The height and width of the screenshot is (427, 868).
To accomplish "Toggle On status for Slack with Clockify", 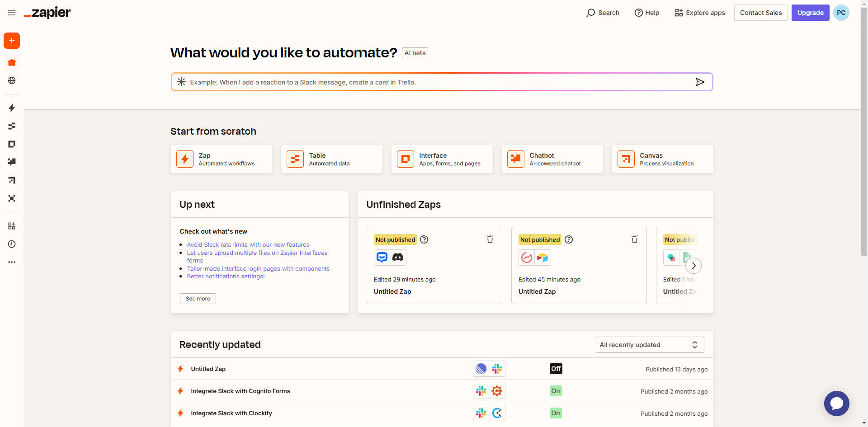I will tap(556, 413).
